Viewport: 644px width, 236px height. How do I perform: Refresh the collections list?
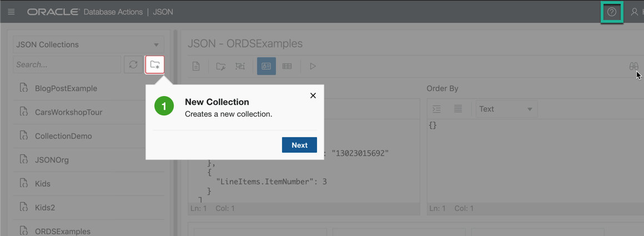(133, 65)
